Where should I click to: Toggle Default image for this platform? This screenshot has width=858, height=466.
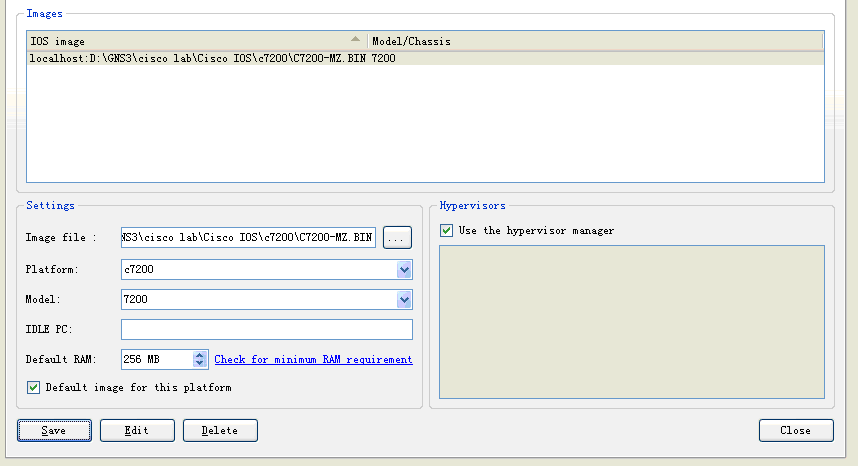[x=33, y=387]
